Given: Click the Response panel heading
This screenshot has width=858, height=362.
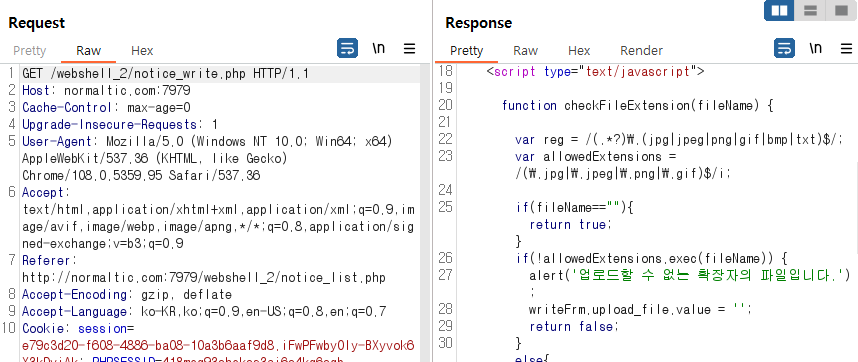Looking at the screenshot, I should 479,23.
